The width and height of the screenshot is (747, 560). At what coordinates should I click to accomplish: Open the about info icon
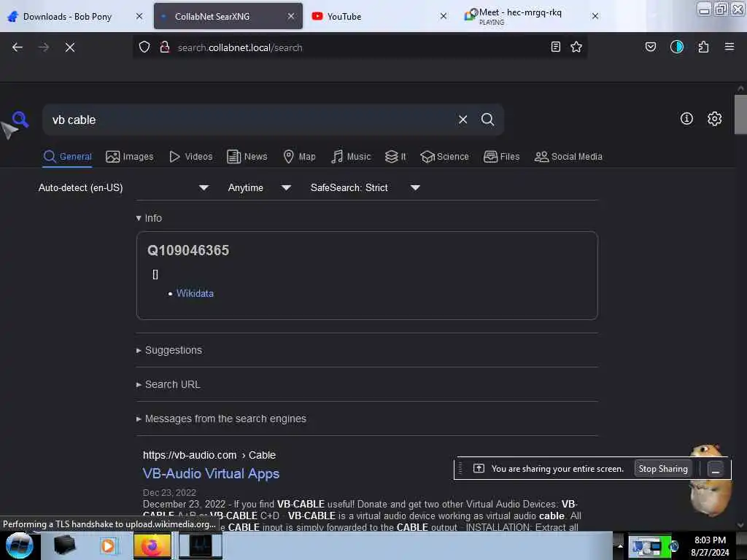(686, 119)
